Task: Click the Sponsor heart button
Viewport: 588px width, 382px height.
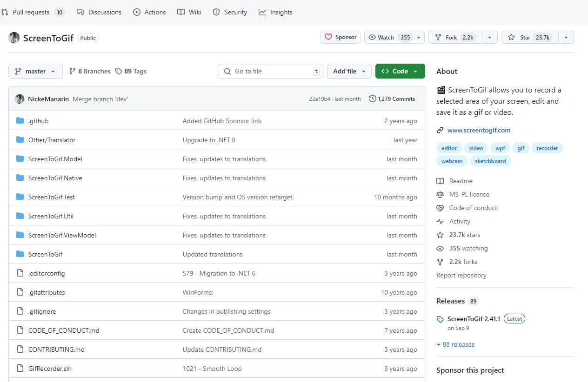Action: click(341, 37)
